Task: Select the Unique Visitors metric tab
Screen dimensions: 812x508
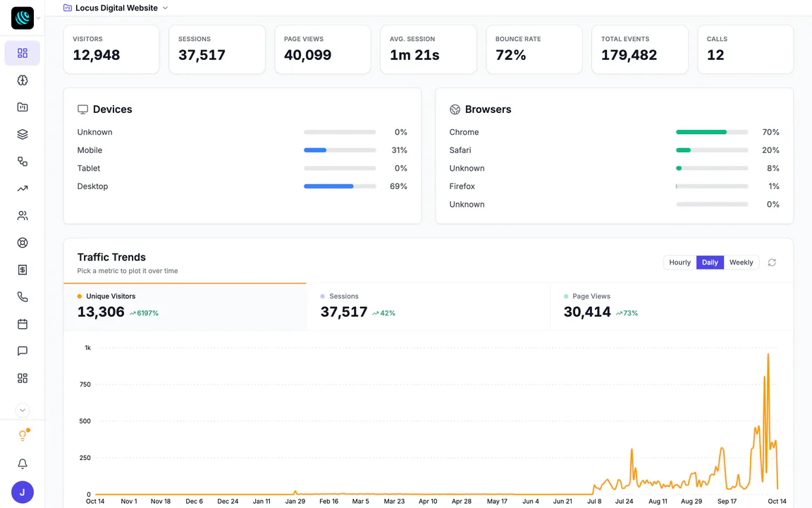Action: pyautogui.click(x=185, y=306)
